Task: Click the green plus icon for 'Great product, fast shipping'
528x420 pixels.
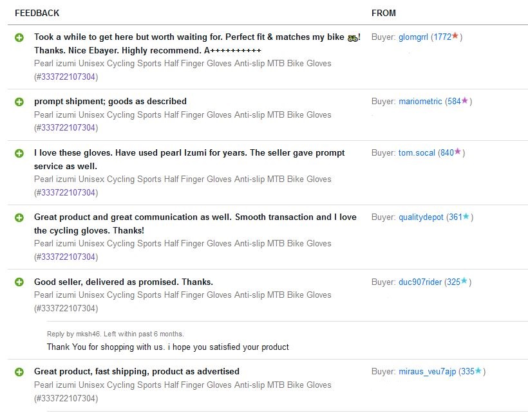Action: [19, 372]
